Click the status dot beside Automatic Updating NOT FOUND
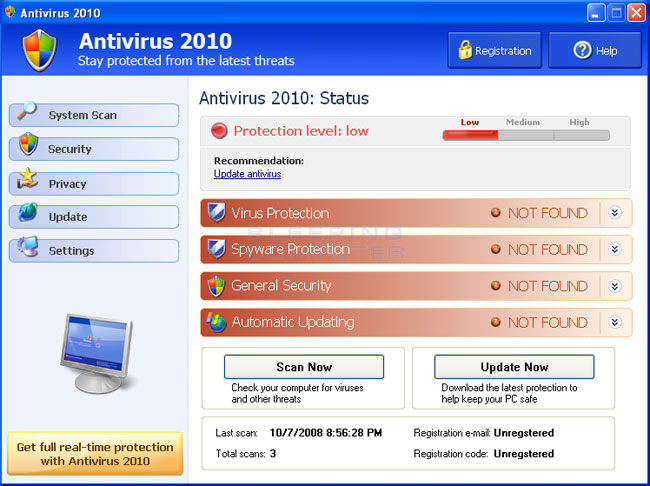This screenshot has width=650, height=486. (495, 322)
